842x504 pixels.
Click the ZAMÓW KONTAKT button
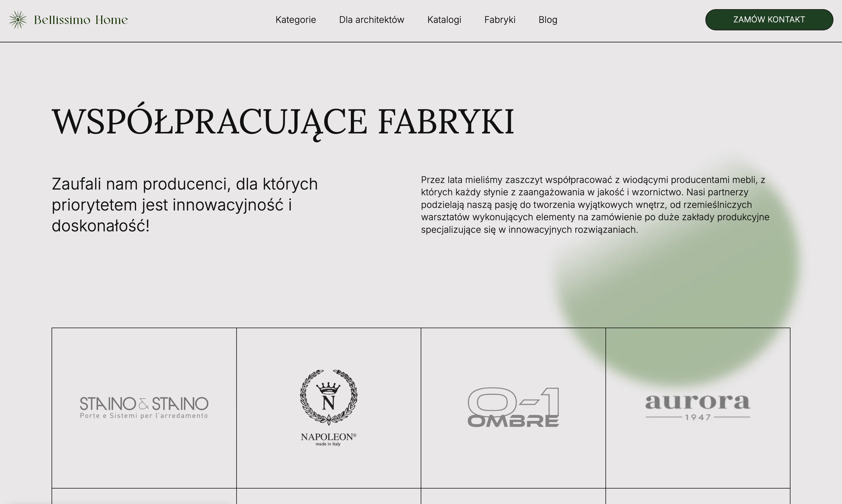[x=769, y=20]
